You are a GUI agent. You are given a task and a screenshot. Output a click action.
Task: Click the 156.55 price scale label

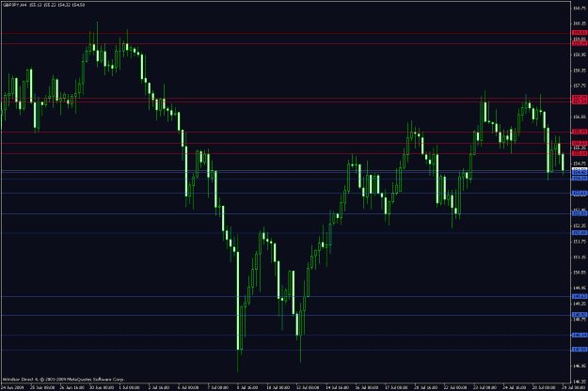click(580, 117)
